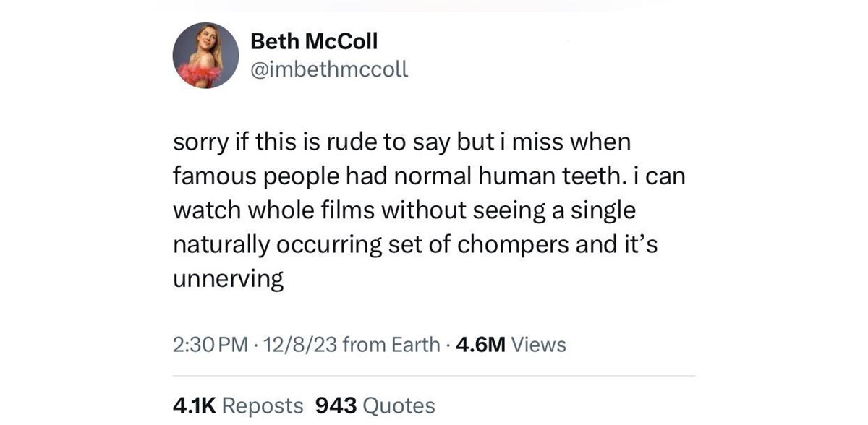Click the 943 quote count number
This screenshot has width=868, height=425.
pos(336,405)
